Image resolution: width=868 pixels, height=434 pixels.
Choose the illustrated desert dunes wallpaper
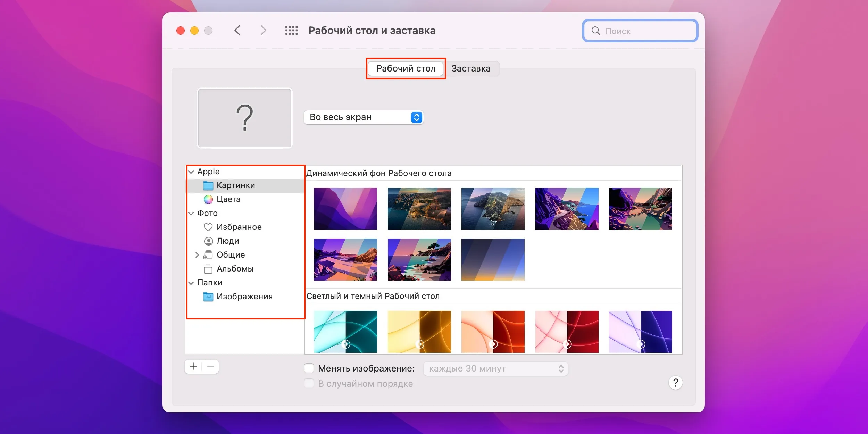point(345,259)
